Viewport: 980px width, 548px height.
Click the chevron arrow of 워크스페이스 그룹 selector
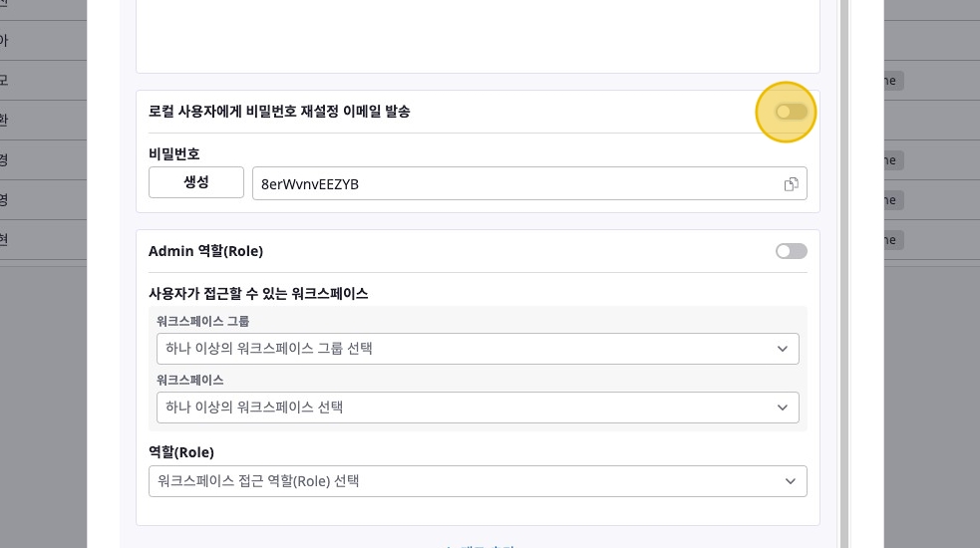pyautogui.click(x=783, y=349)
